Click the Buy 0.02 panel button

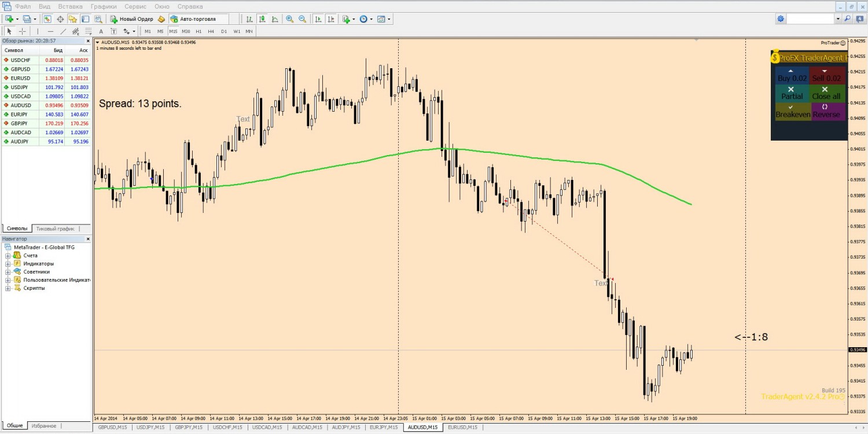[791, 75]
